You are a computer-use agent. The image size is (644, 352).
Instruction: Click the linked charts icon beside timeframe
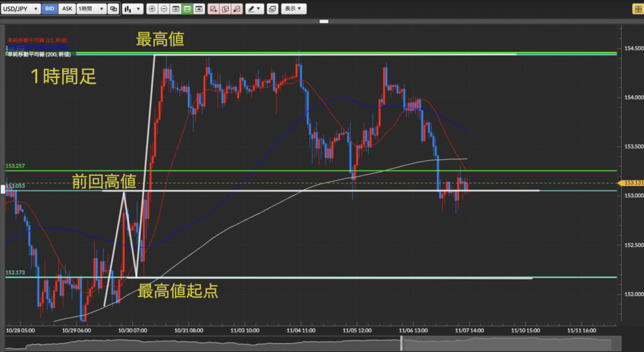click(113, 9)
